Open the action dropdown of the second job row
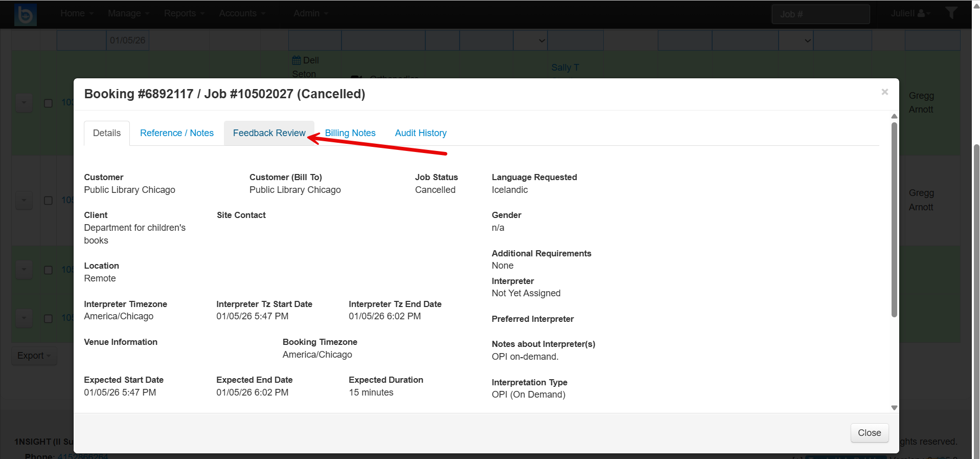The width and height of the screenshot is (980, 459). [x=24, y=200]
